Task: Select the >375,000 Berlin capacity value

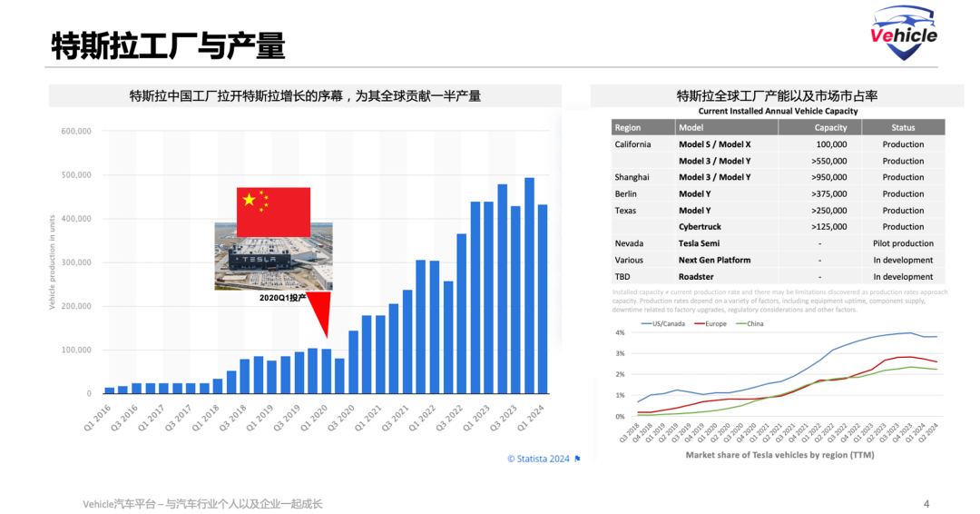Action: tap(828, 193)
